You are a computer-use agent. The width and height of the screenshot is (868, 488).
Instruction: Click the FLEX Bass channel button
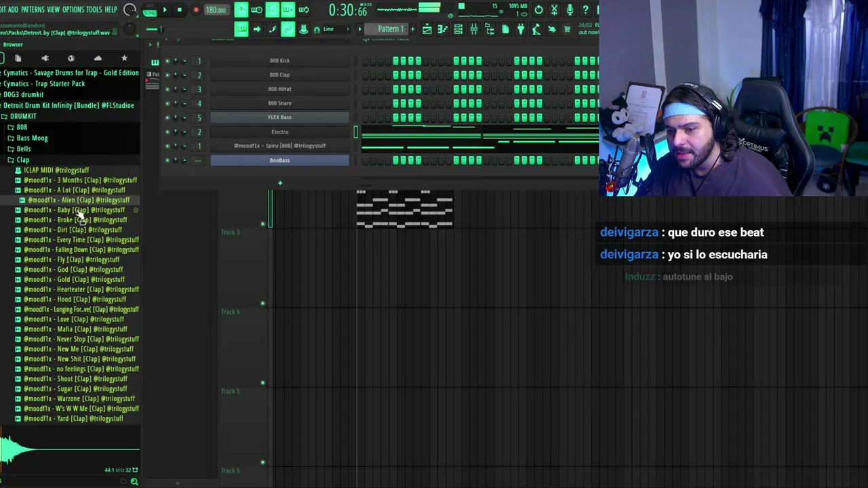[x=279, y=118]
